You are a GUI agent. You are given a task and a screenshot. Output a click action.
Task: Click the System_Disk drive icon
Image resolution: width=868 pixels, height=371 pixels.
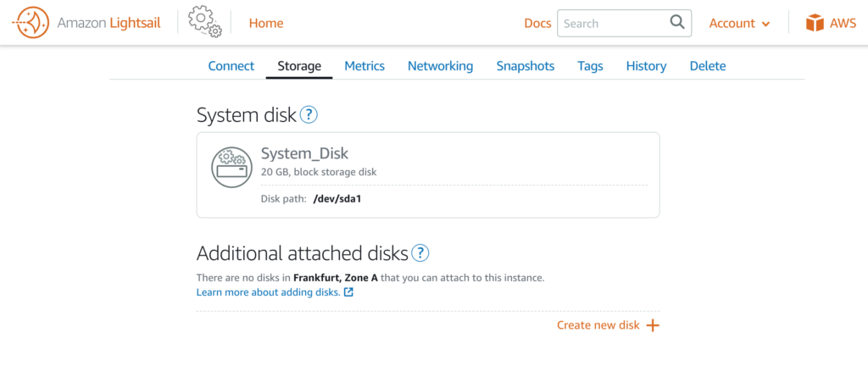(x=232, y=167)
